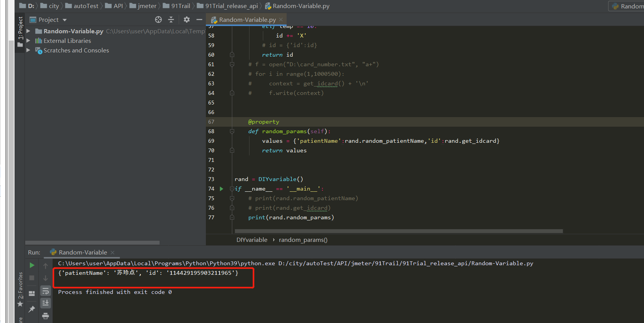
Task: Click commented '# print(rand.get_idcard)' on line 76
Action: coord(289,208)
